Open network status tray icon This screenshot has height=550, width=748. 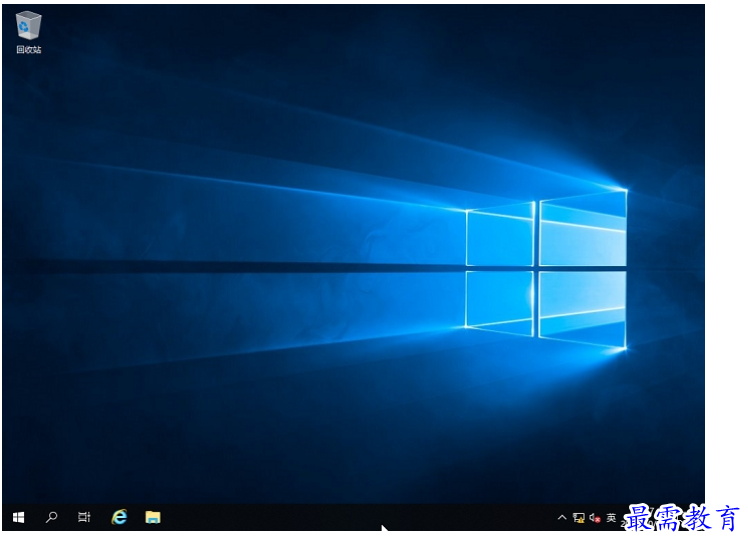point(579,518)
